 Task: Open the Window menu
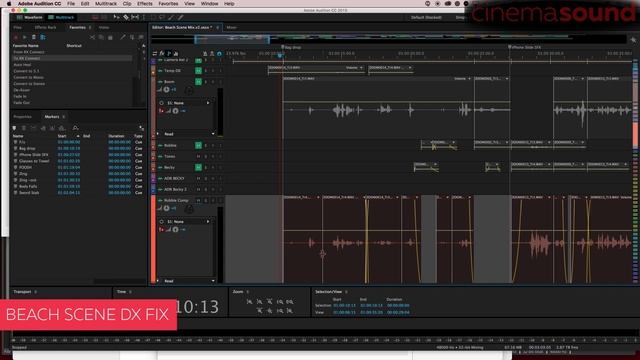(x=209, y=4)
